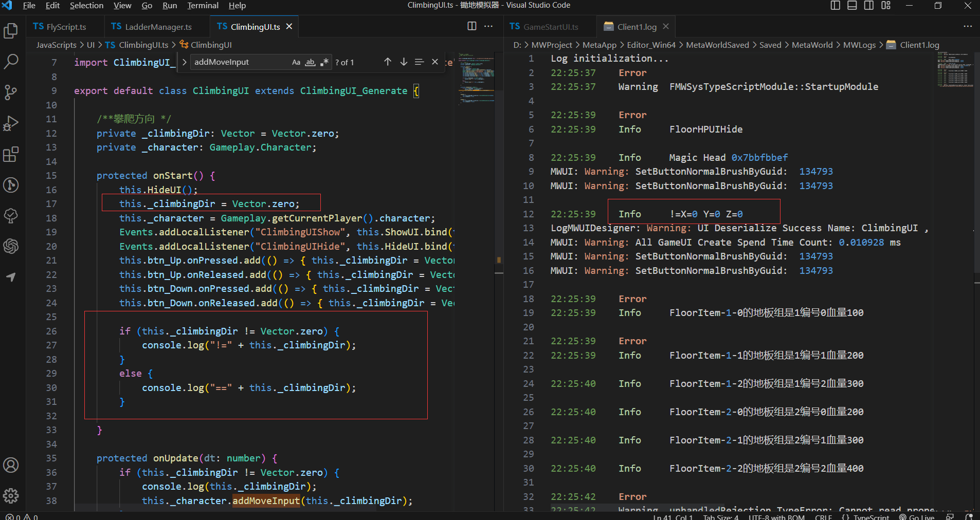Image resolution: width=980 pixels, height=520 pixels.
Task: Click the Client1.log editor minimap
Action: [955, 69]
